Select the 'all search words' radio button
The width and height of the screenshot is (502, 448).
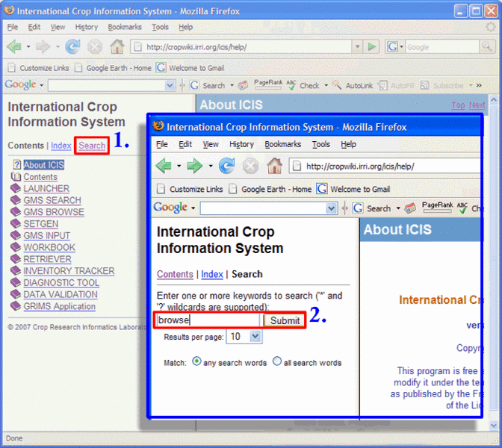coord(277,361)
